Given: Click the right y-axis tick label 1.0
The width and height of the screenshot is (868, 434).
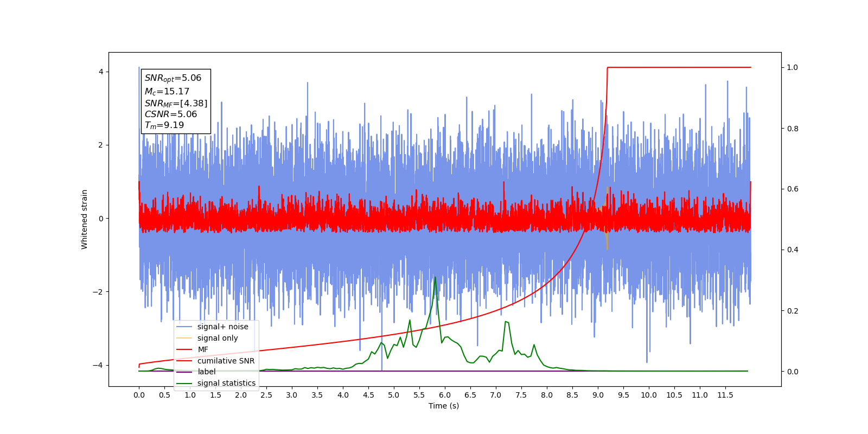Looking at the screenshot, I should 793,67.
